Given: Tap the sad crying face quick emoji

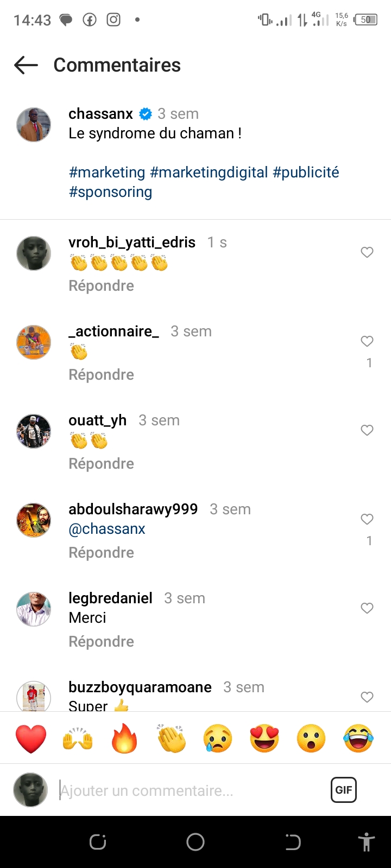Looking at the screenshot, I should 218,738.
